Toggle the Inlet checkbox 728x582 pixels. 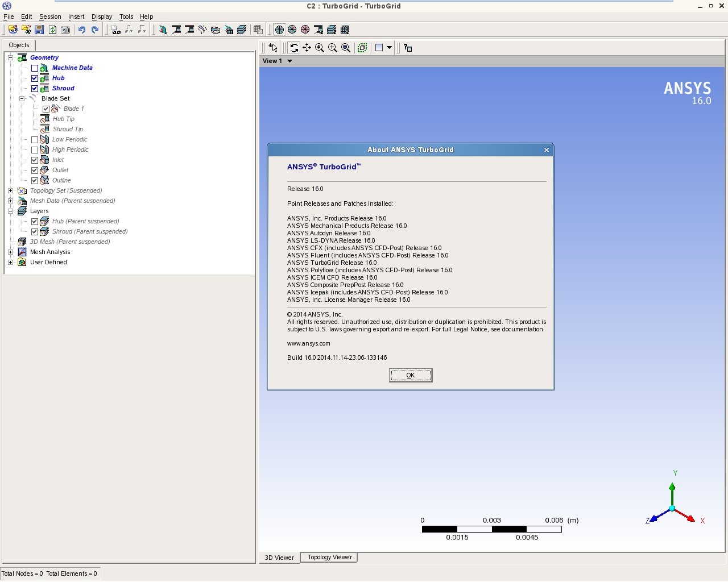click(x=35, y=160)
